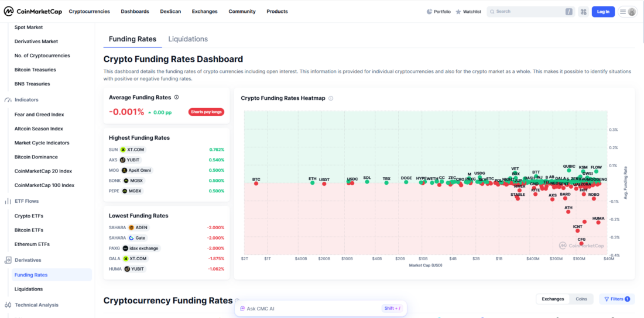Click the XT.COM icon in GALA row
This screenshot has height=318, width=644.
coord(125,258)
